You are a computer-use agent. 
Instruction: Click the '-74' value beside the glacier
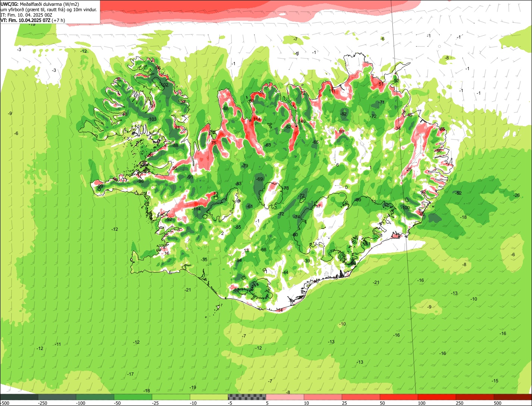click(297, 217)
